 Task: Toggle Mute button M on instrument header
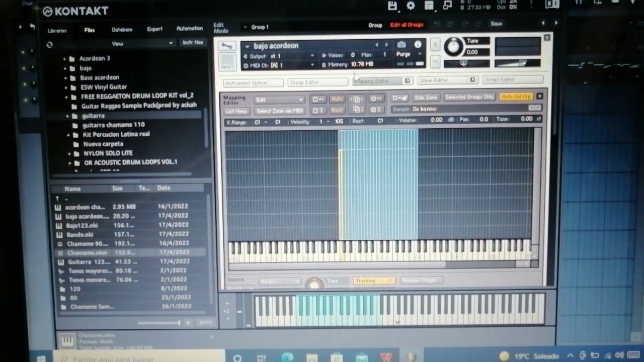point(436,62)
